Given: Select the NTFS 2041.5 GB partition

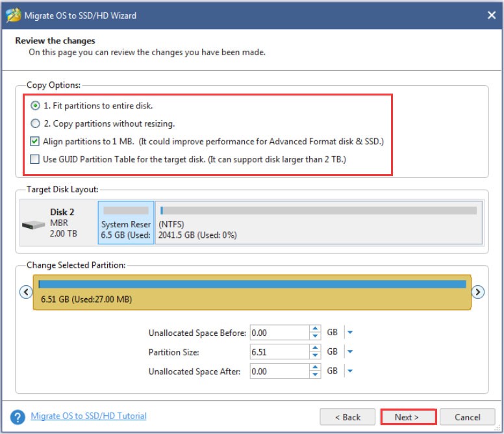Looking at the screenshot, I should [318, 223].
